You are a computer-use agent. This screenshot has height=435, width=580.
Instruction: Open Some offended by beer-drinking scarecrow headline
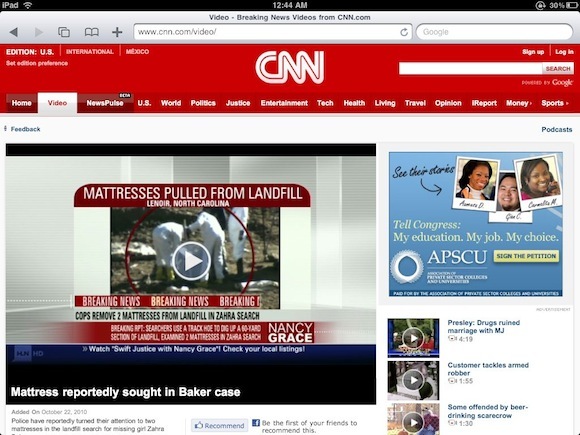(488, 411)
